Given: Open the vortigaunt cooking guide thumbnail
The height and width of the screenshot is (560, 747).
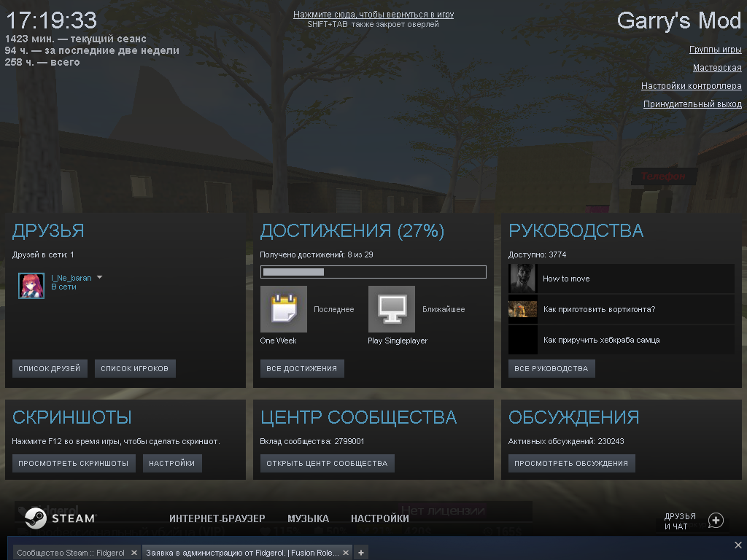Looking at the screenshot, I should point(522,309).
